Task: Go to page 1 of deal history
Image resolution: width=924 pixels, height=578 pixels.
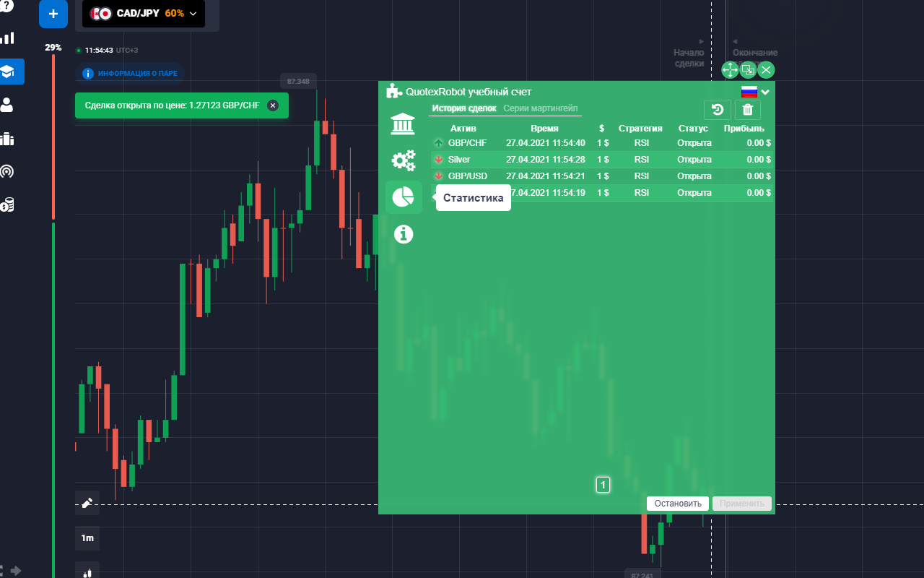Action: click(x=603, y=485)
